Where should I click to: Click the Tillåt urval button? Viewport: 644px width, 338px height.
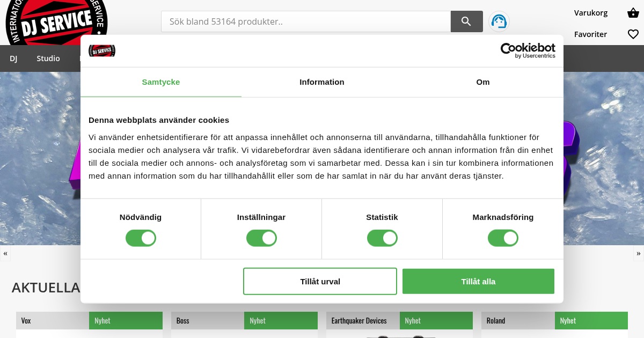point(320,281)
